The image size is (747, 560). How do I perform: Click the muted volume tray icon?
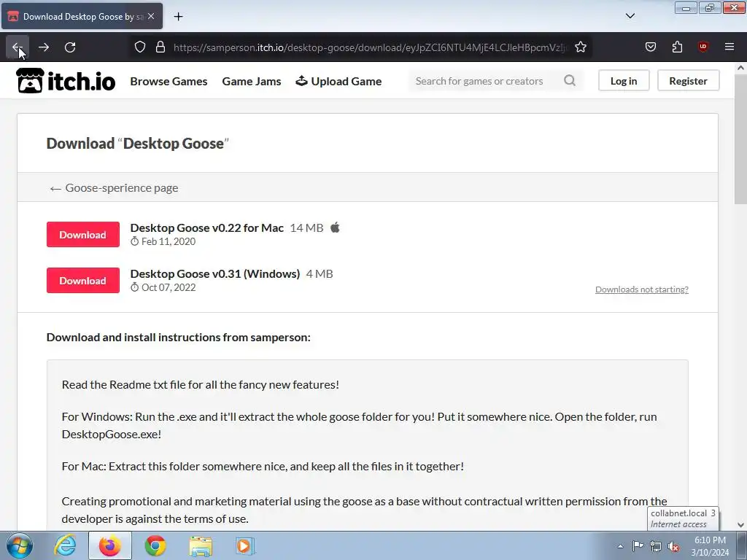tap(673, 546)
